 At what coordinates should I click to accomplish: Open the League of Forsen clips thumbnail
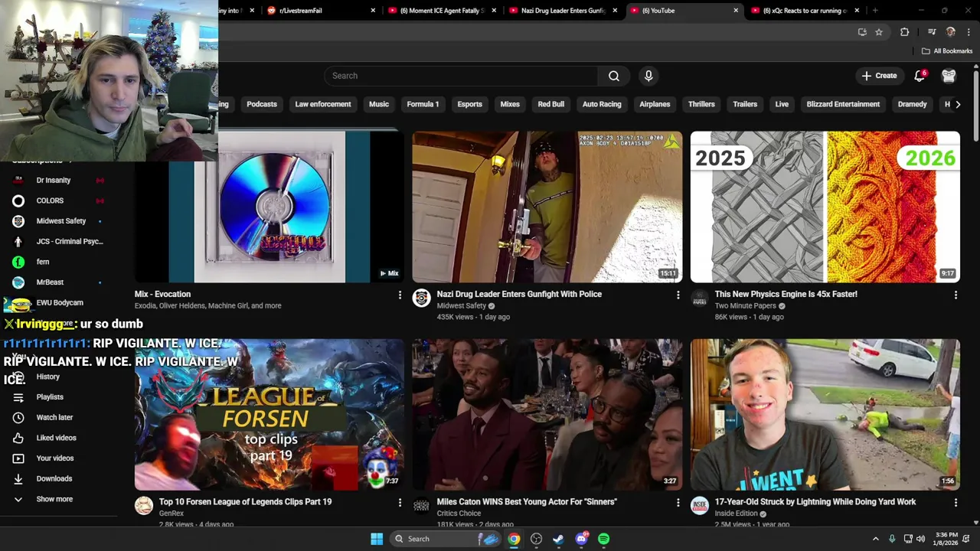tap(269, 414)
